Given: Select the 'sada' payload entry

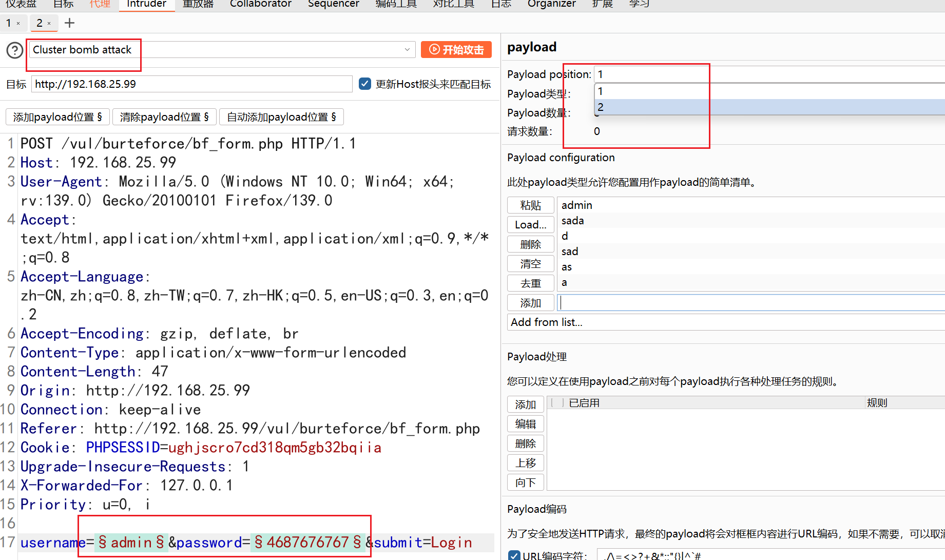Looking at the screenshot, I should pos(573,221).
